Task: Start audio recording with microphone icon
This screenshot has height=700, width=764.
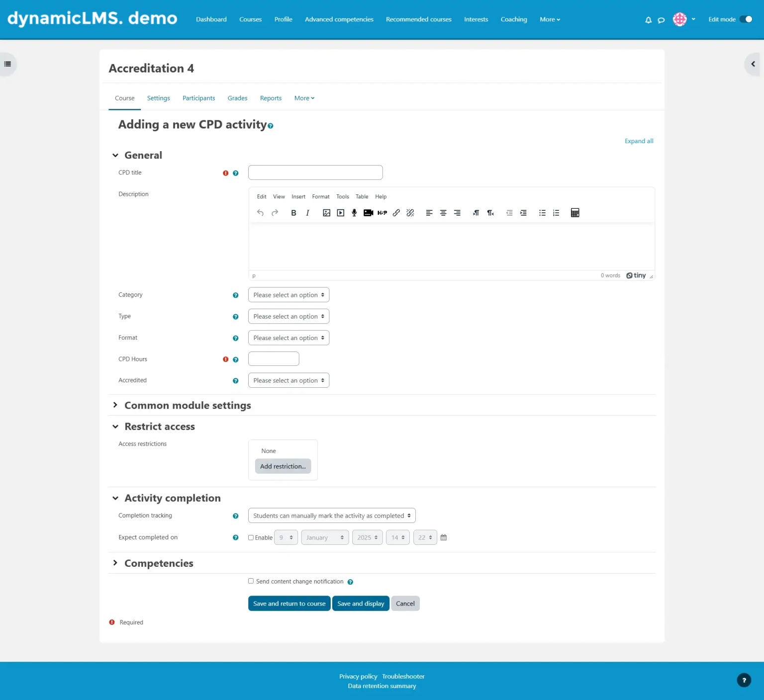Action: click(x=354, y=213)
